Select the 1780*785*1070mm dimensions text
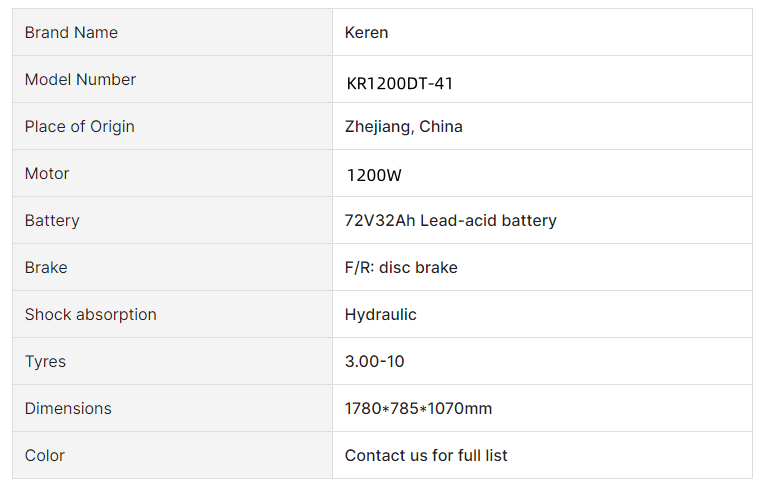The image size is (758, 487). click(418, 408)
